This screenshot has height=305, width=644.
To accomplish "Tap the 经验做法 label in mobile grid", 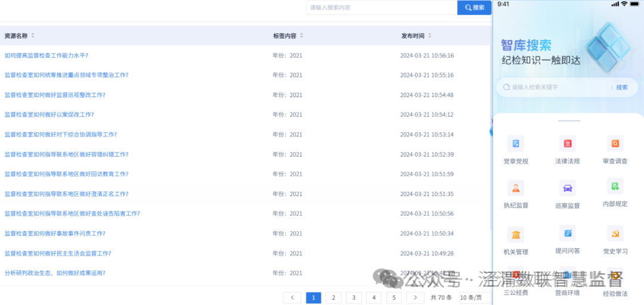I will [x=615, y=294].
